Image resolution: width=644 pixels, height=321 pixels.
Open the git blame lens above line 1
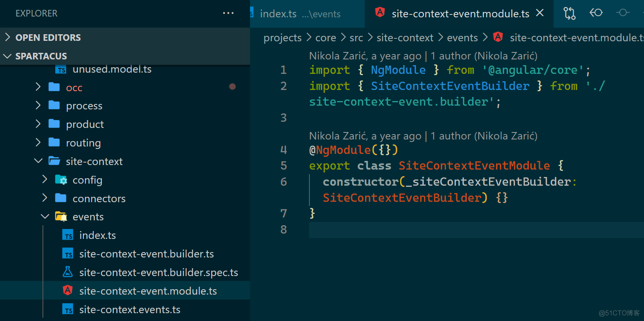pyautogui.click(x=423, y=56)
